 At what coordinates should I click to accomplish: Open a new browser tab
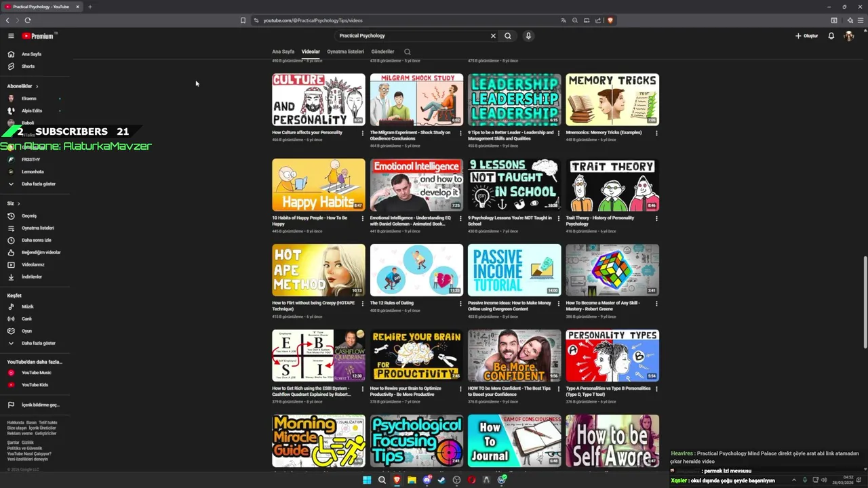(x=90, y=7)
